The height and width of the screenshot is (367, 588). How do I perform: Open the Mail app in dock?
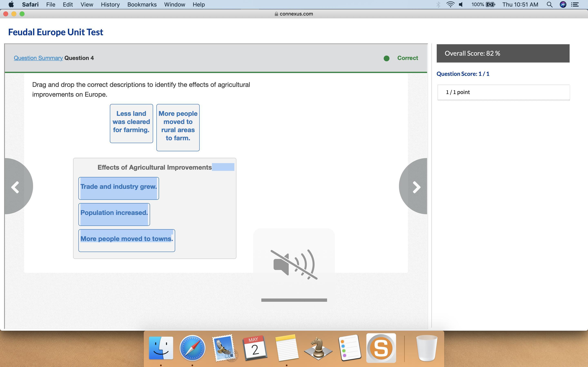click(224, 348)
